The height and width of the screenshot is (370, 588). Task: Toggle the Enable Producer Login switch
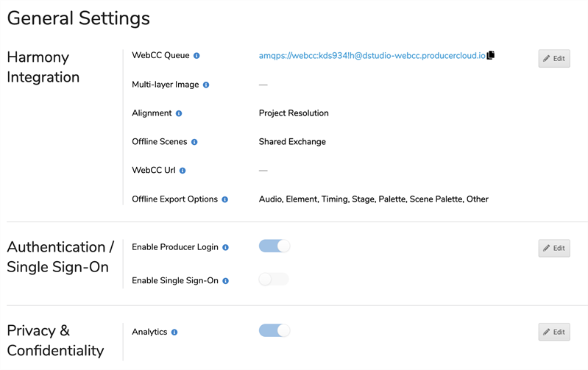[x=274, y=246]
